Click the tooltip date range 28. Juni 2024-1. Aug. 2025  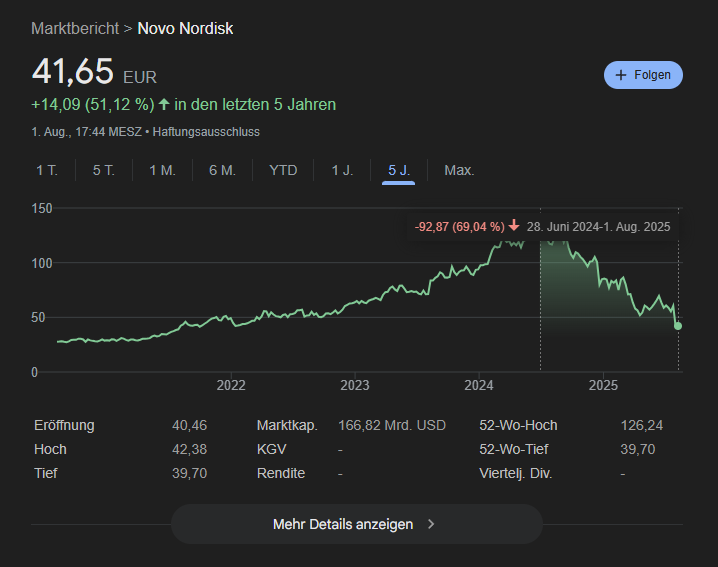[598, 227]
